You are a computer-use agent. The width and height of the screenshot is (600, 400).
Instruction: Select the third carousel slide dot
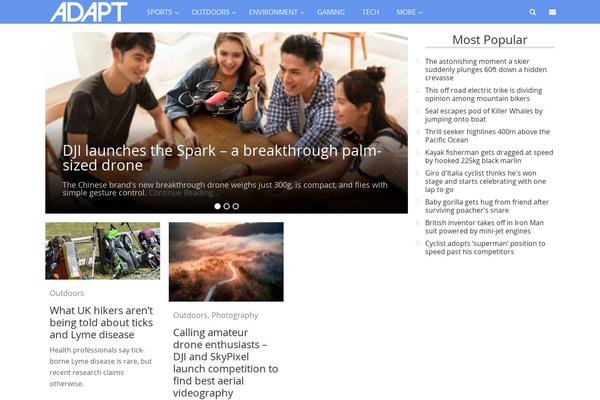[236, 206]
